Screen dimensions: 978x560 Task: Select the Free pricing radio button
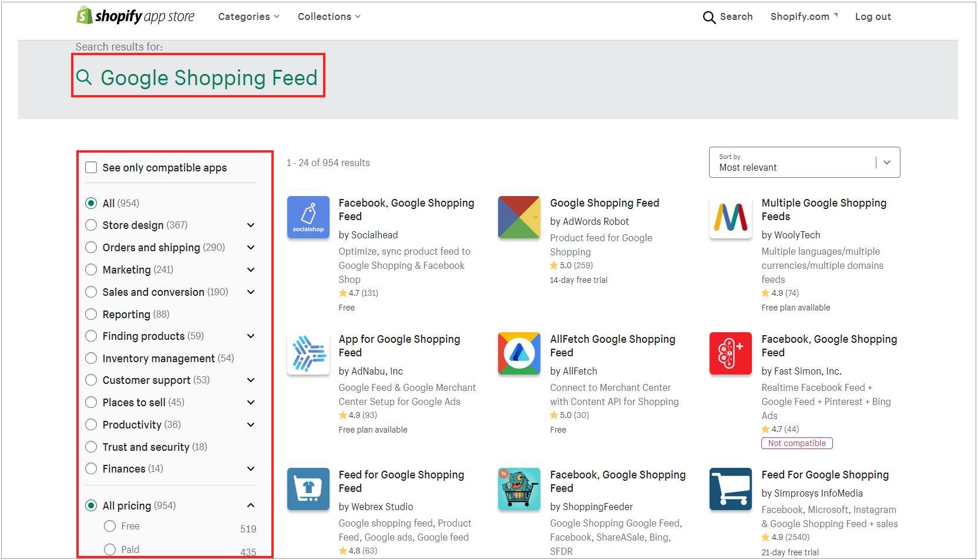click(x=110, y=526)
